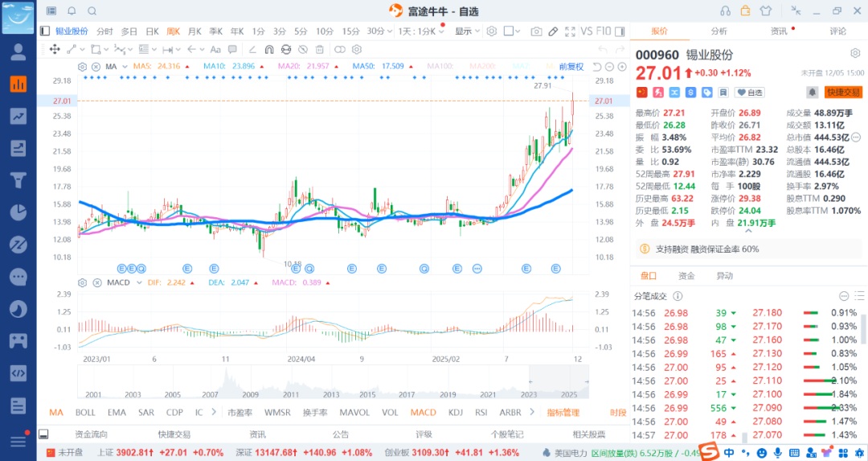Enable the magnet snap tool

[x=269, y=49]
